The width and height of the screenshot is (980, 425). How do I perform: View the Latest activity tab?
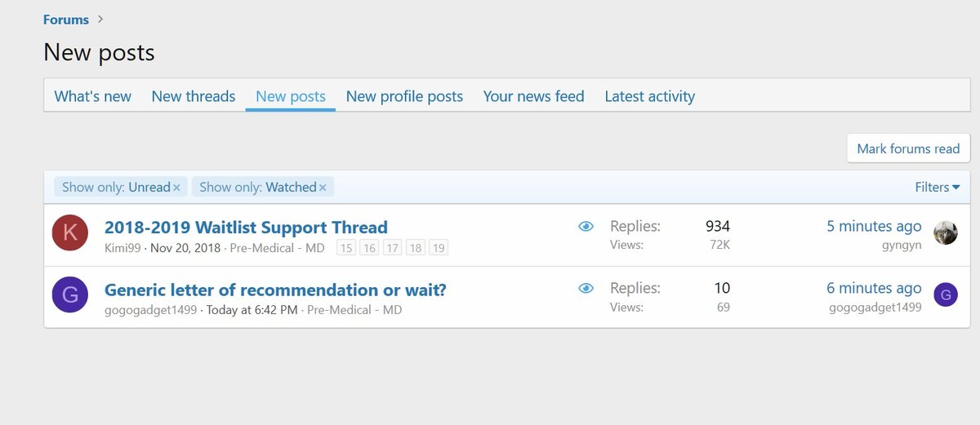click(649, 96)
